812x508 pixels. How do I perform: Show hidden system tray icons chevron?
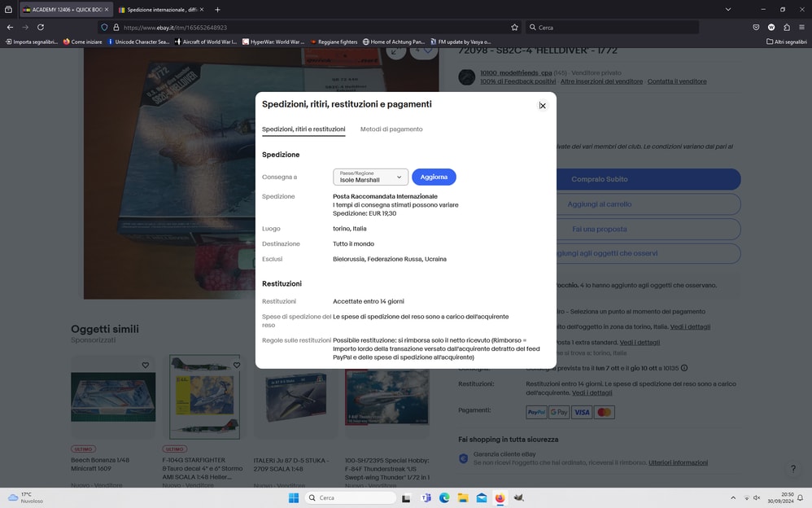pos(733,497)
